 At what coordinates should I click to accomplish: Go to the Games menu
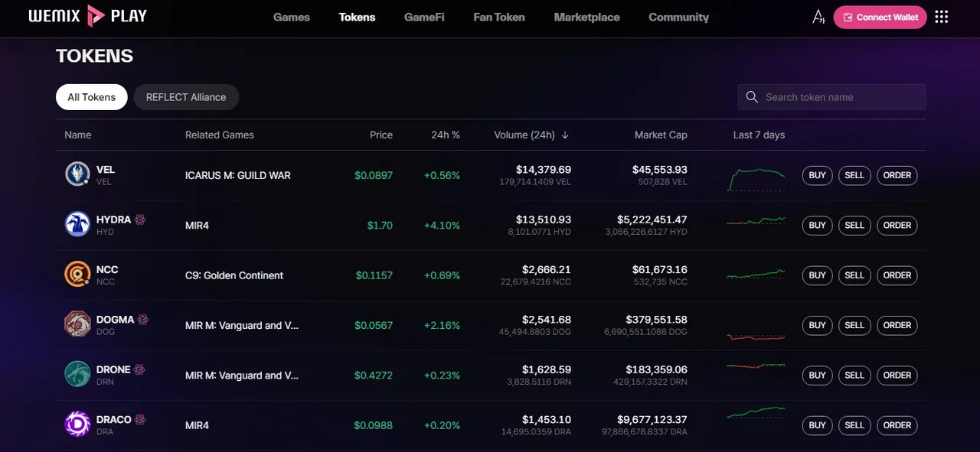point(292,17)
